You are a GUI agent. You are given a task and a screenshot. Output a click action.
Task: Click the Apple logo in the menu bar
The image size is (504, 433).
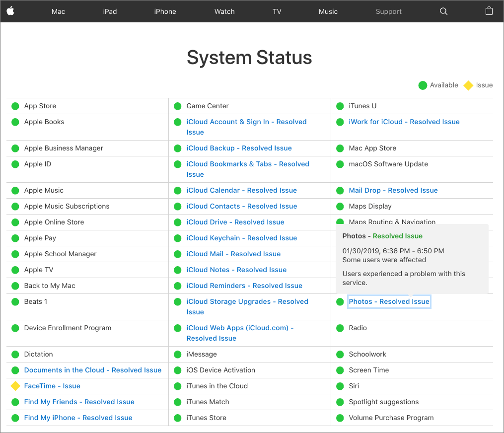tap(11, 11)
